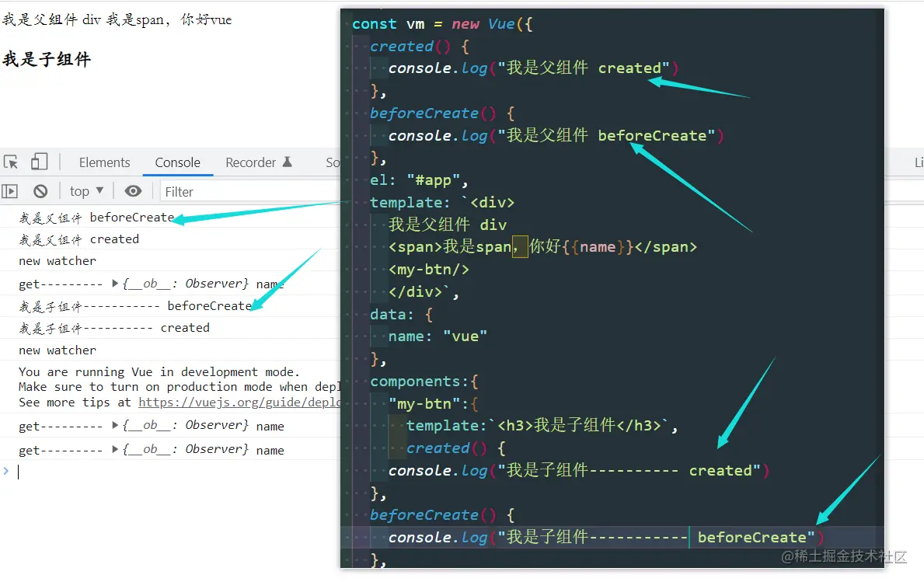The image size is (924, 582).
Task: Click the page heading '我是子组件'
Action: click(47, 59)
